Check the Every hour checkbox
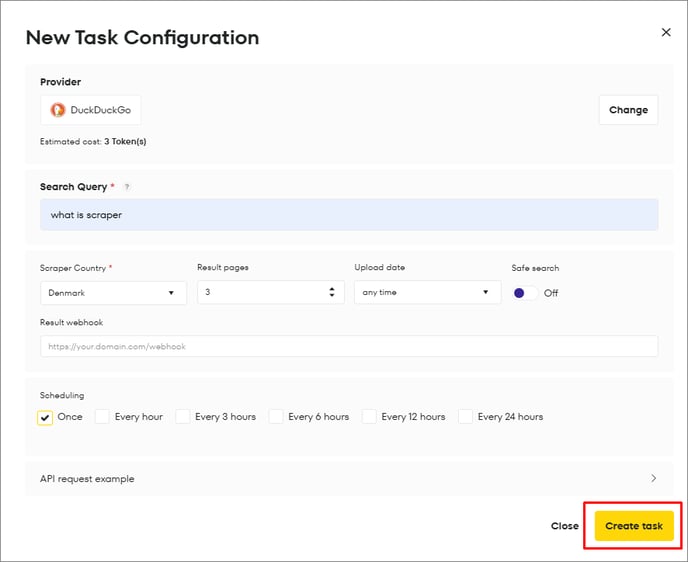688x562 pixels. click(102, 416)
